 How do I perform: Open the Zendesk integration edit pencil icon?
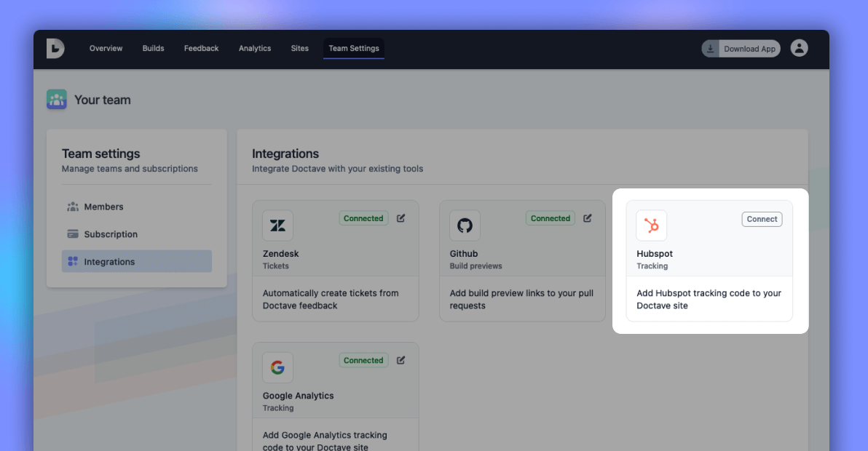click(401, 217)
